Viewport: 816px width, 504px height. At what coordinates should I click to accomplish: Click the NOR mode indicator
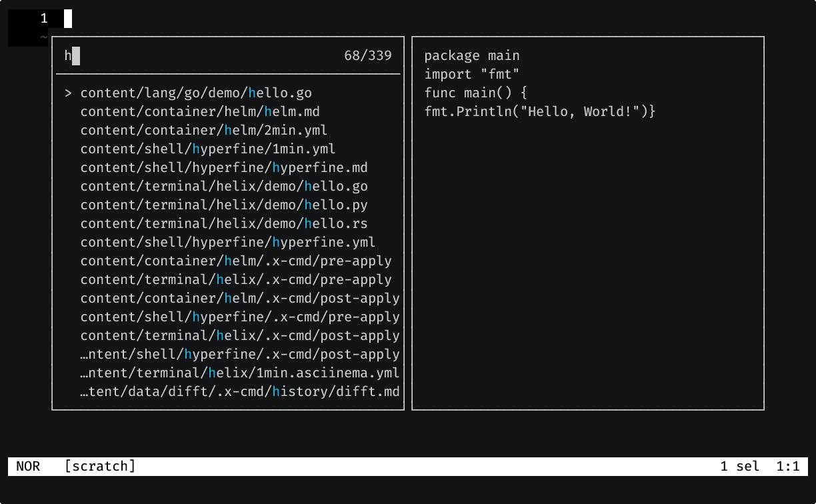pos(29,466)
